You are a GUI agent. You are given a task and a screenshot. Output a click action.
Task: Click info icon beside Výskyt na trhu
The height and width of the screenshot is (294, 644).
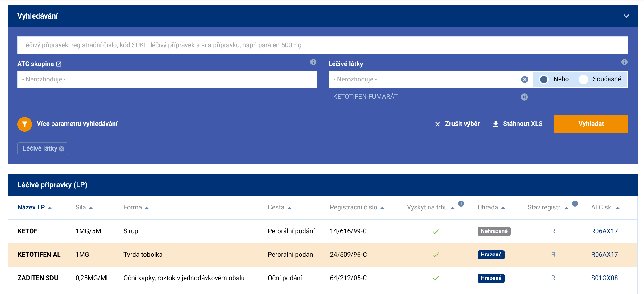pyautogui.click(x=461, y=204)
